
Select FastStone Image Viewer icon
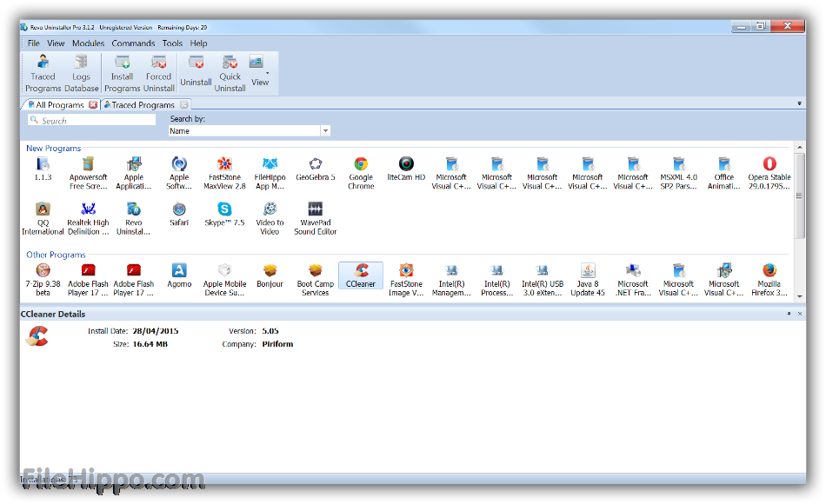406,279
